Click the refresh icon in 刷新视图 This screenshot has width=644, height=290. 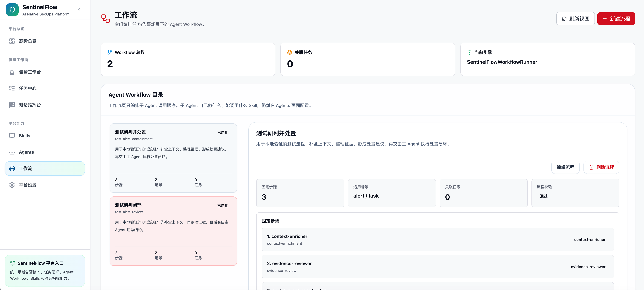(564, 19)
